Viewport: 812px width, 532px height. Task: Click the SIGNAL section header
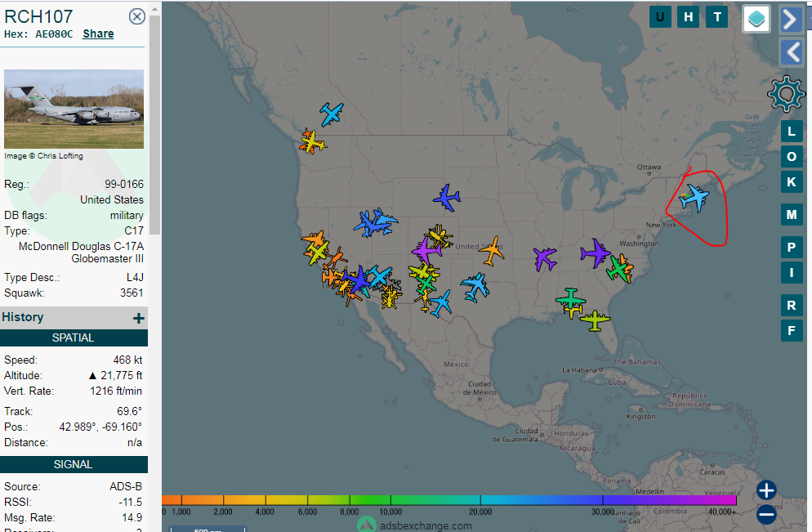(x=74, y=465)
